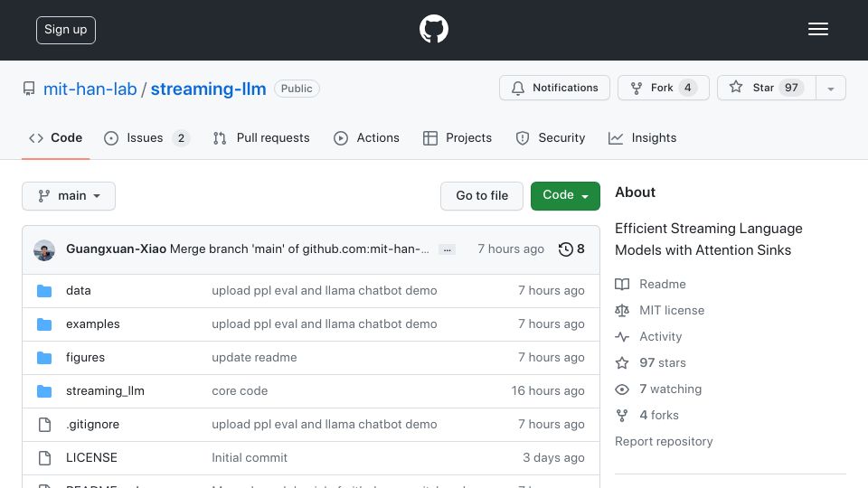This screenshot has width=868, height=488.
Task: Open the 'Initial commit' commit link
Action: (x=250, y=457)
